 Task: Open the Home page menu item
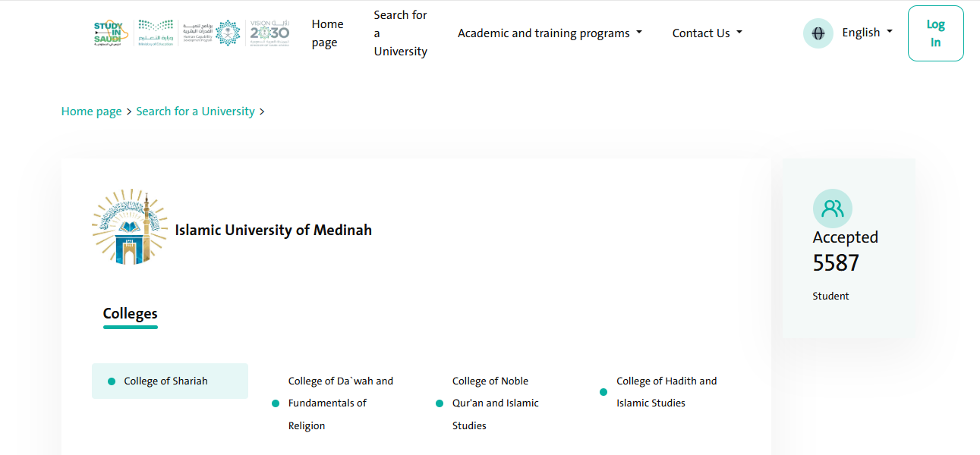327,33
